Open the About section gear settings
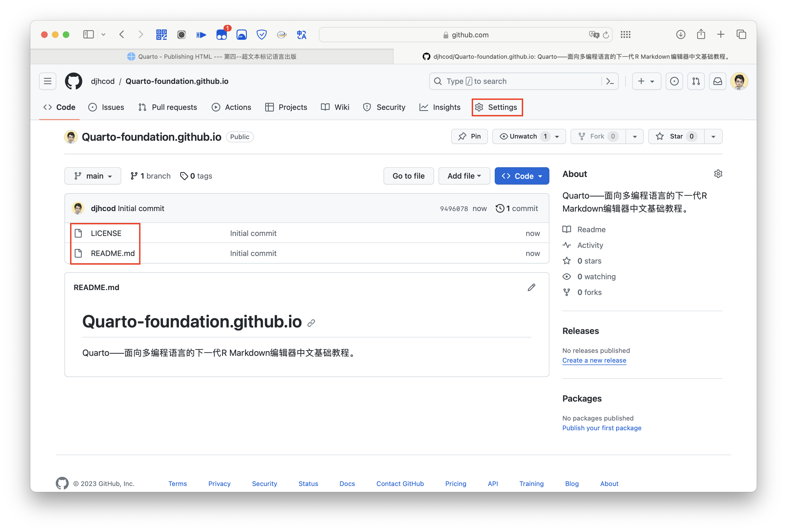787x532 pixels. (x=718, y=174)
